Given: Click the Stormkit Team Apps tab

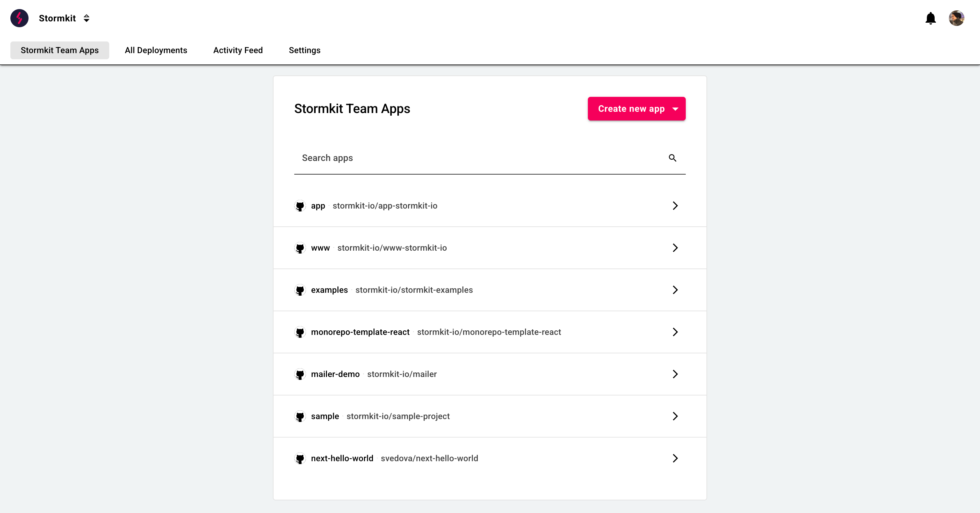Looking at the screenshot, I should 60,50.
